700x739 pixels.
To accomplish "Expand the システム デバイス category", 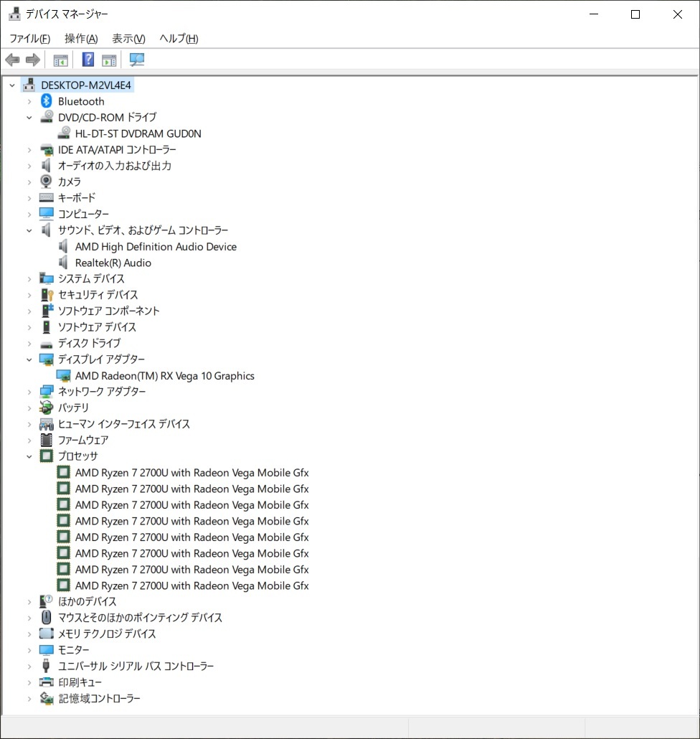I will (29, 279).
